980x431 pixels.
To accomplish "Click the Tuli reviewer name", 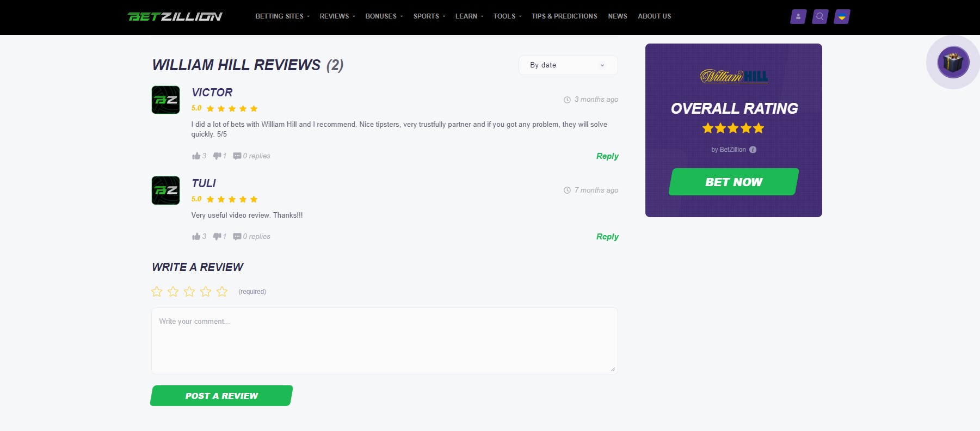I will pos(204,183).
